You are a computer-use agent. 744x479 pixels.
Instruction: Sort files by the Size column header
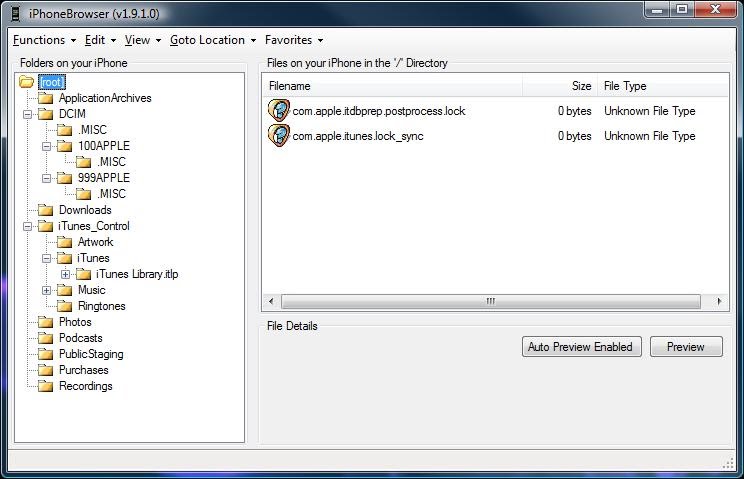(560, 86)
